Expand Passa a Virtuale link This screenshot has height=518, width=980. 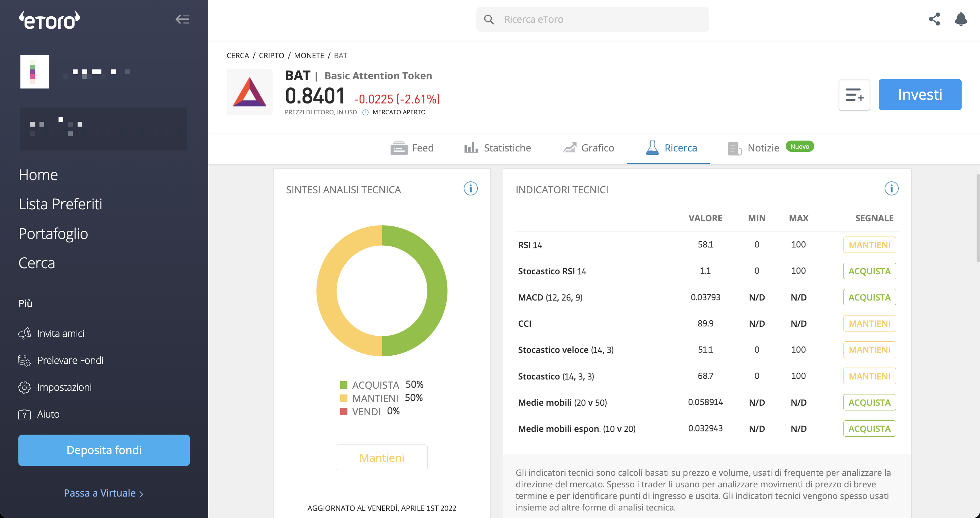[x=103, y=493]
